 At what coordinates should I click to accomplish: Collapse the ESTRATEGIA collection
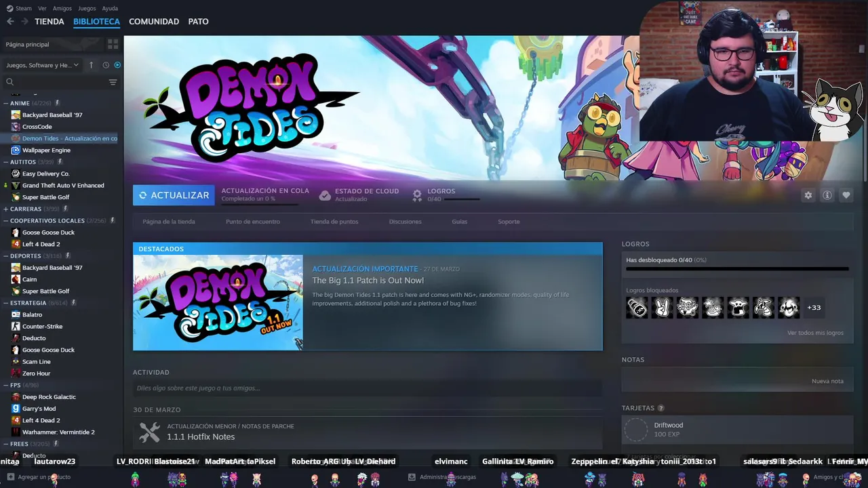click(x=6, y=303)
